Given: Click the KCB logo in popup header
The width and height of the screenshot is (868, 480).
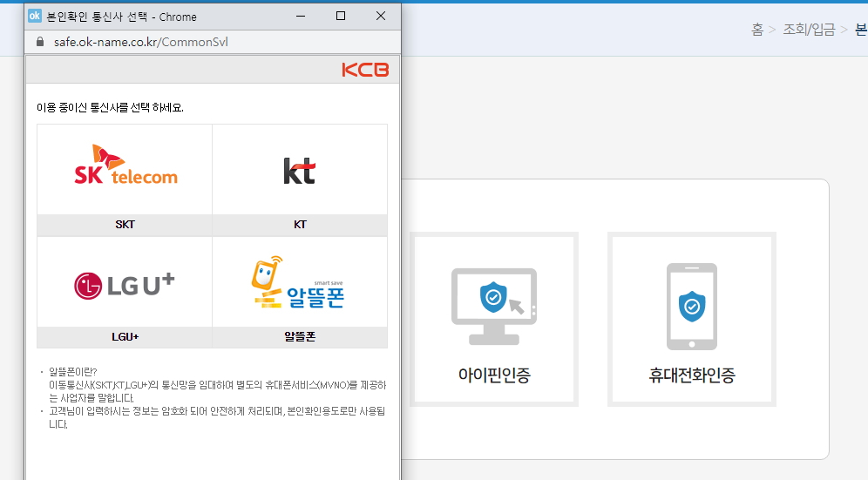Looking at the screenshot, I should (x=365, y=70).
